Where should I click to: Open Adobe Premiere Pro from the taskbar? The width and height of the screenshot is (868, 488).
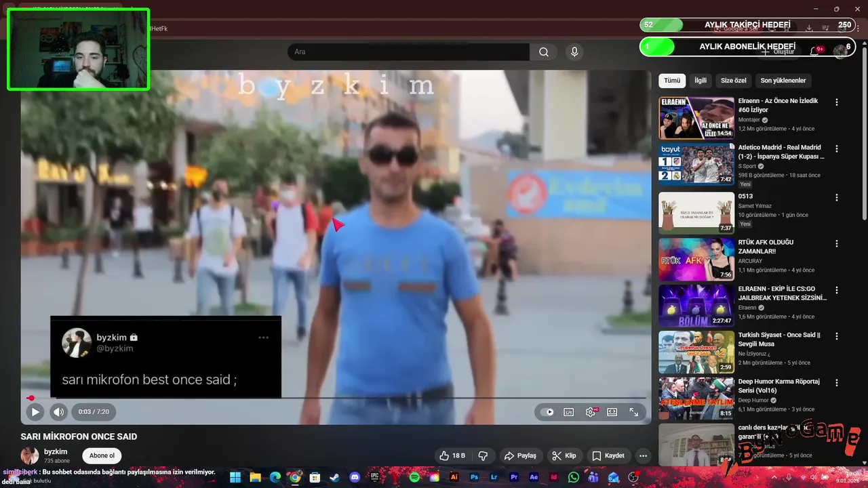point(514,477)
